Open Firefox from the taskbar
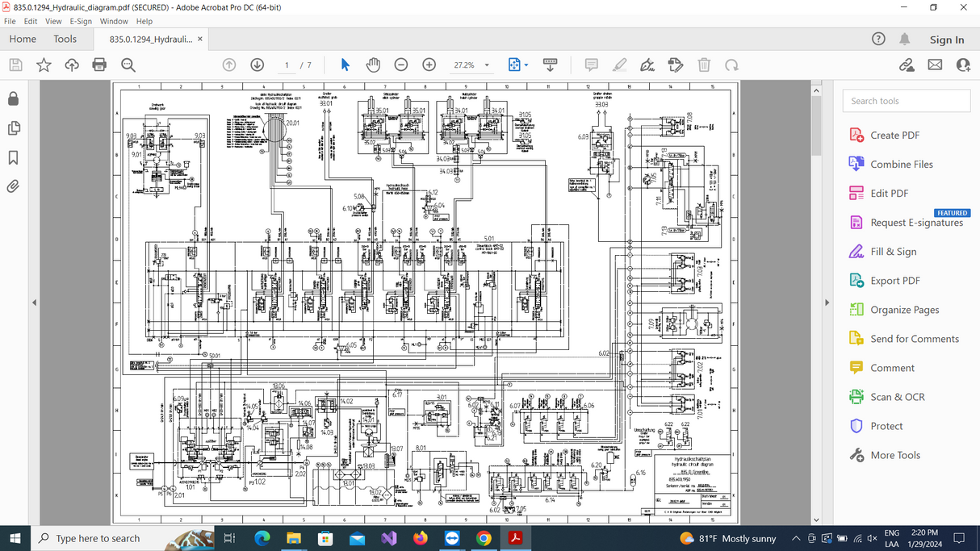 coord(420,538)
